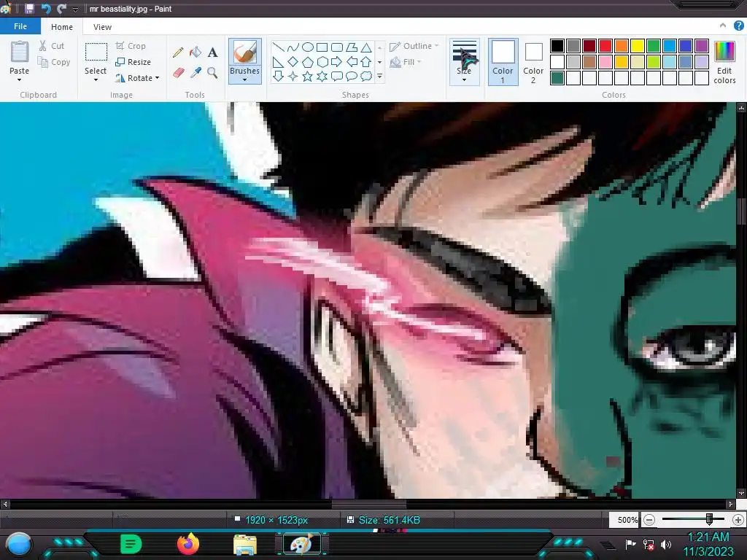Select the Fill with color bucket tool
The height and width of the screenshot is (560, 747).
point(196,52)
